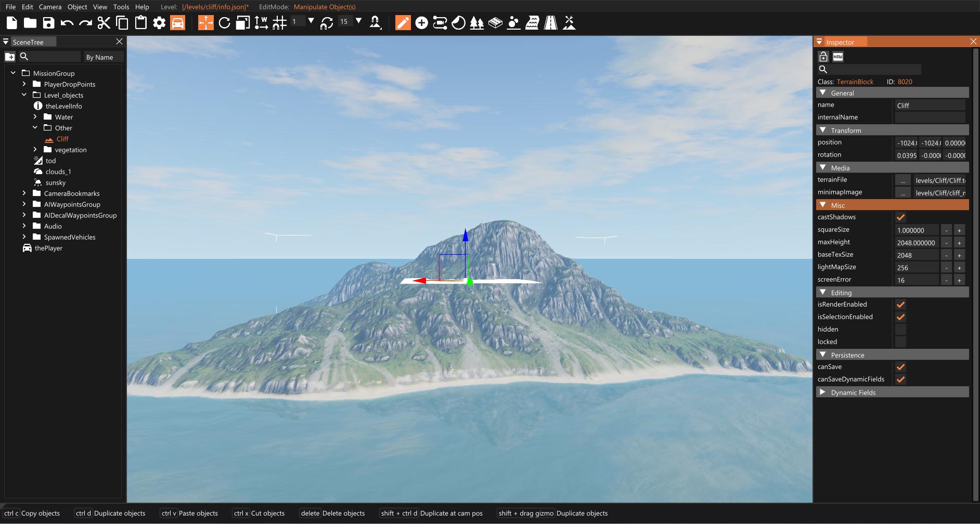Save the level with disk icon
Screen dimensions: 980x524
48,23
